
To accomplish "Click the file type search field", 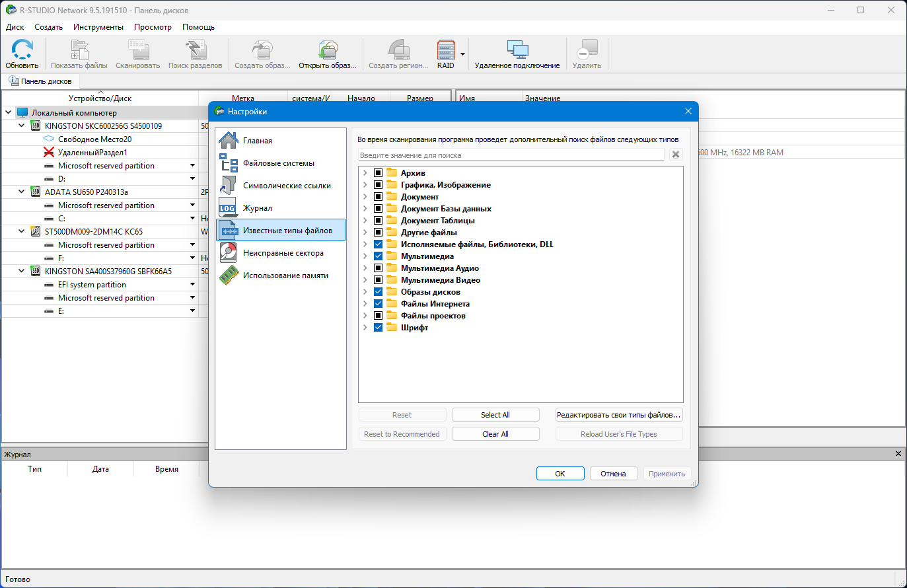I will coord(511,155).
